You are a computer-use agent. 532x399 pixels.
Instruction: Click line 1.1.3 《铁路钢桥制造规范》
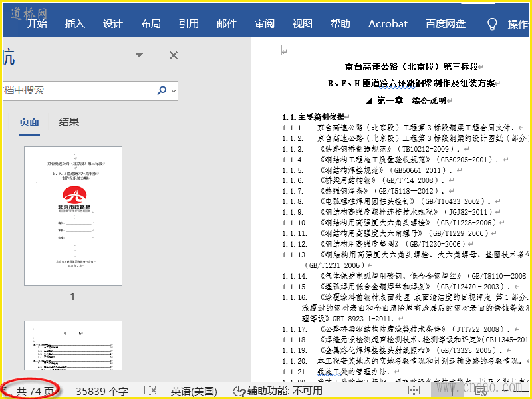(x=371, y=149)
